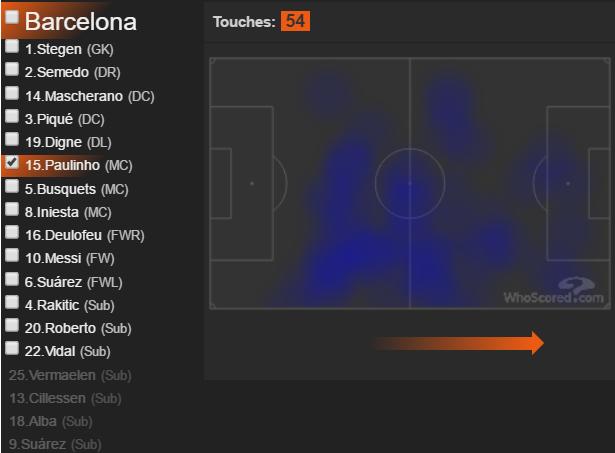Screen dimensions: 615x453
Task: Click the orange attack direction arrow
Action: click(457, 344)
